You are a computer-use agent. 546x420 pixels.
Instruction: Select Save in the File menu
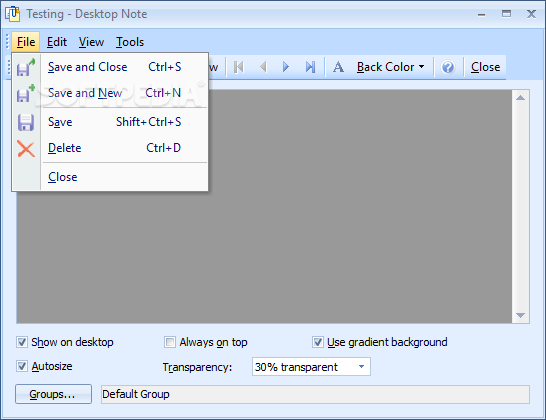(x=110, y=122)
